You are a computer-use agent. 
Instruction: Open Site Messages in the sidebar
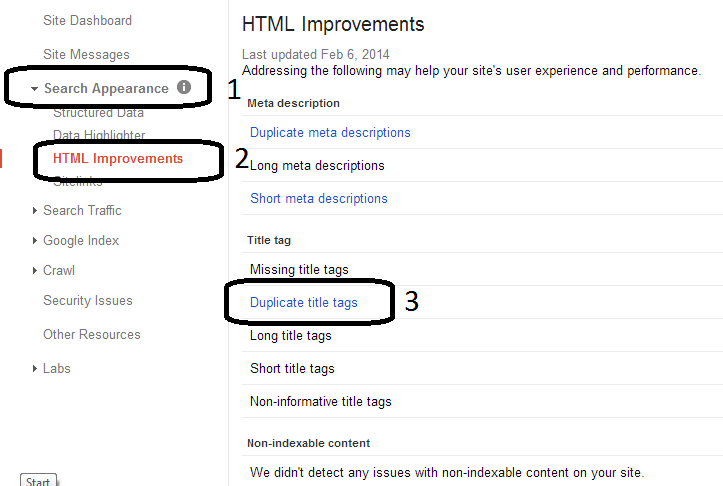click(86, 54)
